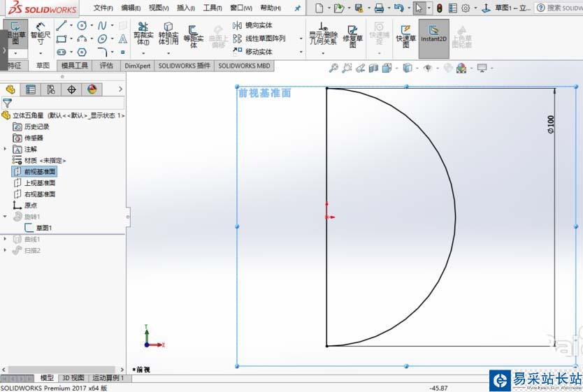Open the 插入(I) menu
Viewport: 583px width, 392px height.
pos(185,8)
